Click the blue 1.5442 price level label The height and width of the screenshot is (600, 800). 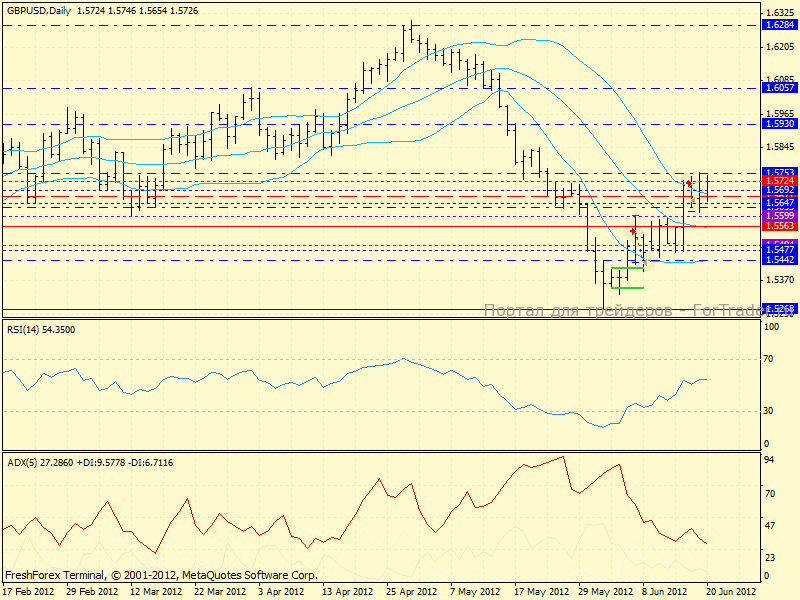click(778, 260)
